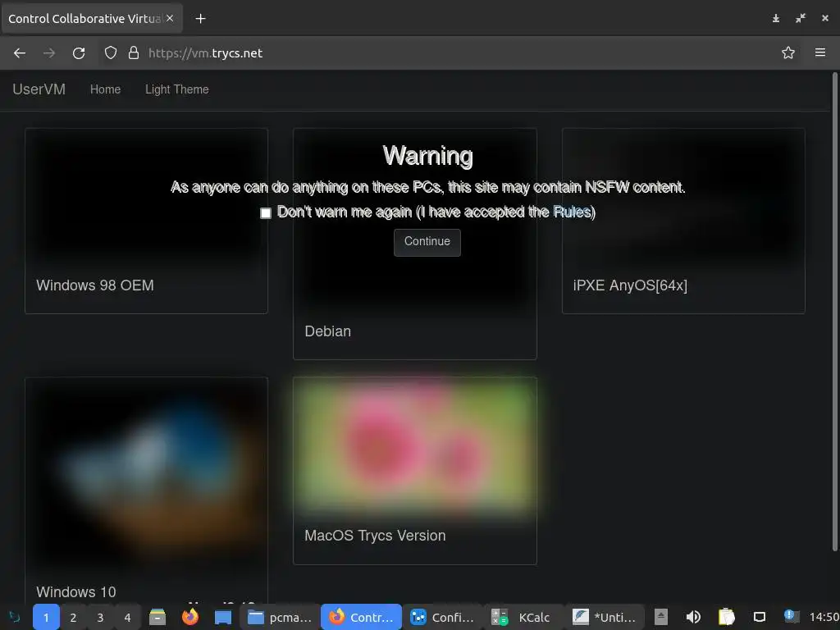The width and height of the screenshot is (840, 630).
Task: Click the UserVM brand link
Action: click(x=39, y=89)
